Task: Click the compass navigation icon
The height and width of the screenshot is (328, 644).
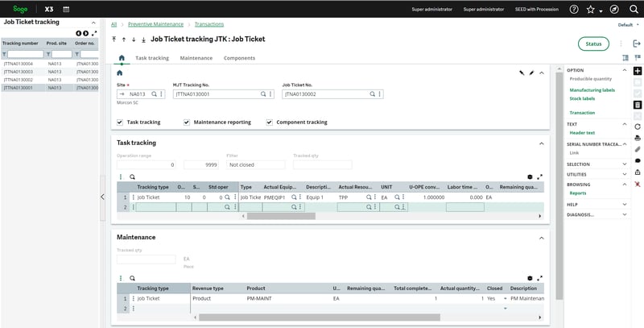Action: pos(614,9)
